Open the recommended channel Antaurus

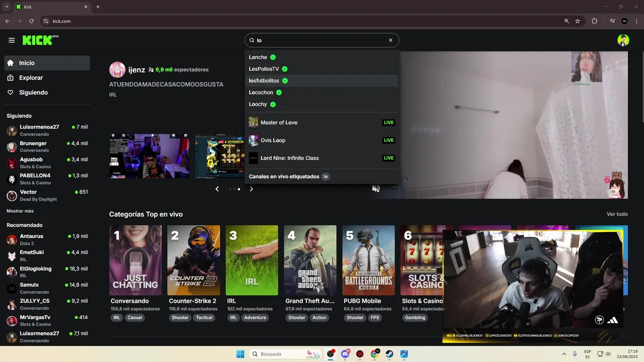pos(47,239)
